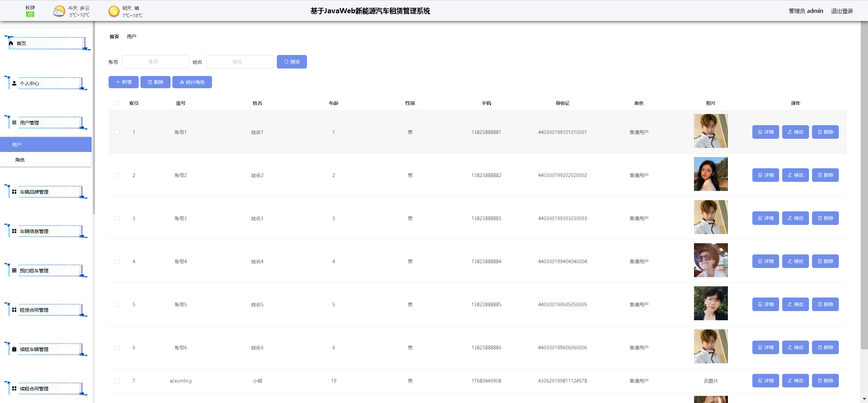This screenshot has width=868, height=403.
Task: Open the 首页 item in the sidebar
Action: [47, 43]
